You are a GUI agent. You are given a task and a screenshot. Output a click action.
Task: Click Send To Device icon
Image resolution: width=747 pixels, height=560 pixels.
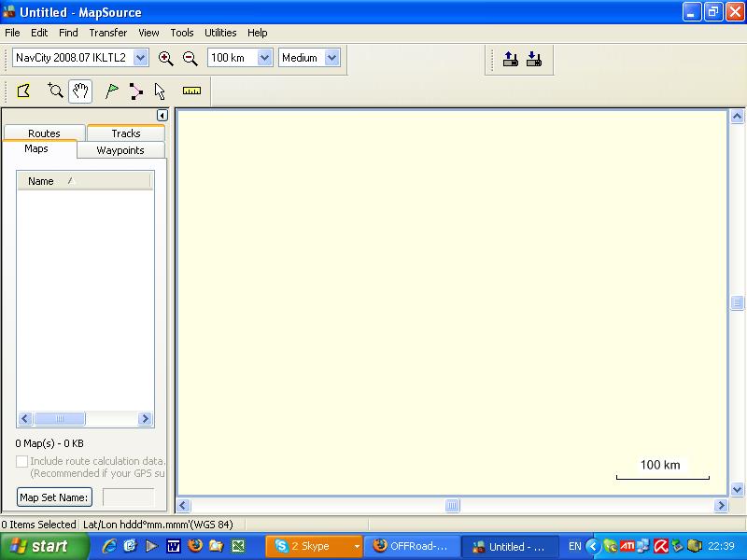pyautogui.click(x=511, y=59)
